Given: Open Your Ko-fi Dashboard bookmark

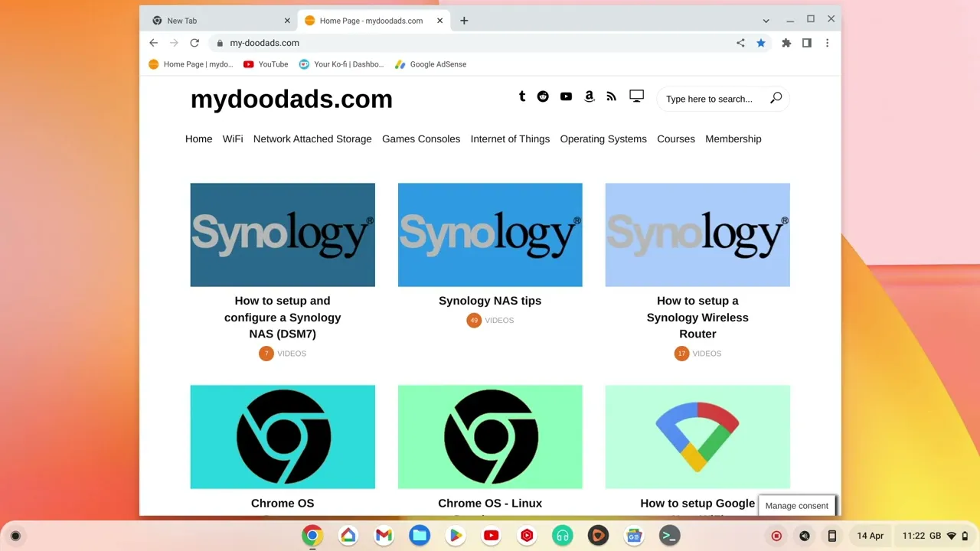Looking at the screenshot, I should click(x=341, y=64).
